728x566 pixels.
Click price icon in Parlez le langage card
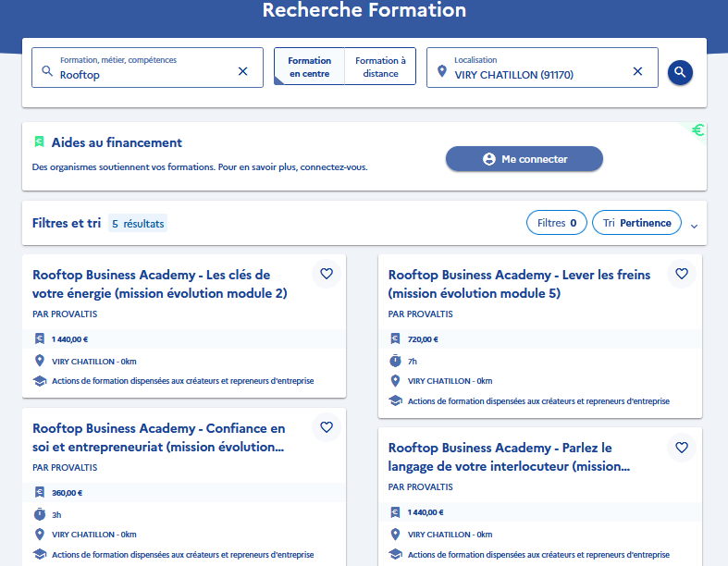coord(395,512)
